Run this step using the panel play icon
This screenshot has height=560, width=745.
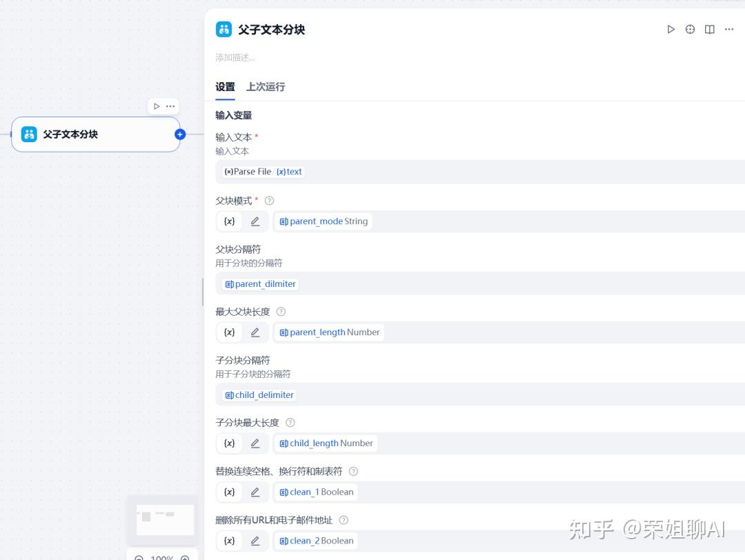tap(670, 30)
